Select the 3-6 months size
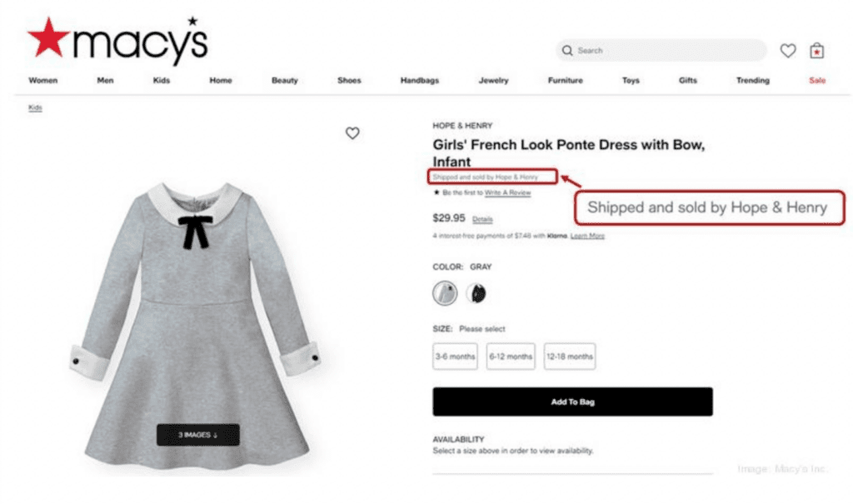853x504 pixels. [x=455, y=357]
